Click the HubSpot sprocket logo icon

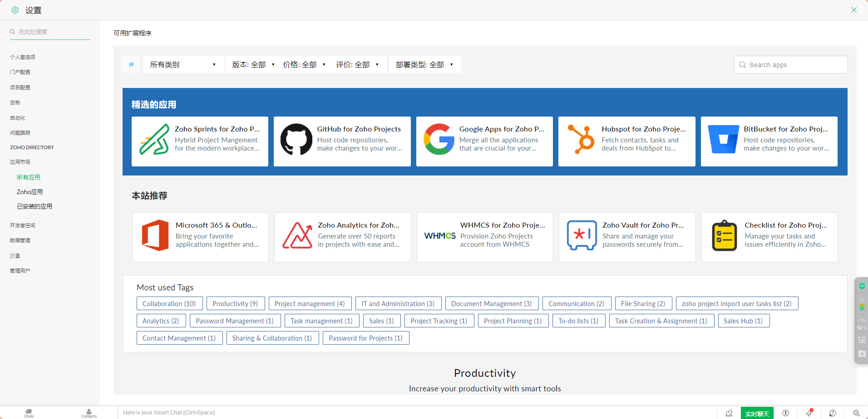581,140
